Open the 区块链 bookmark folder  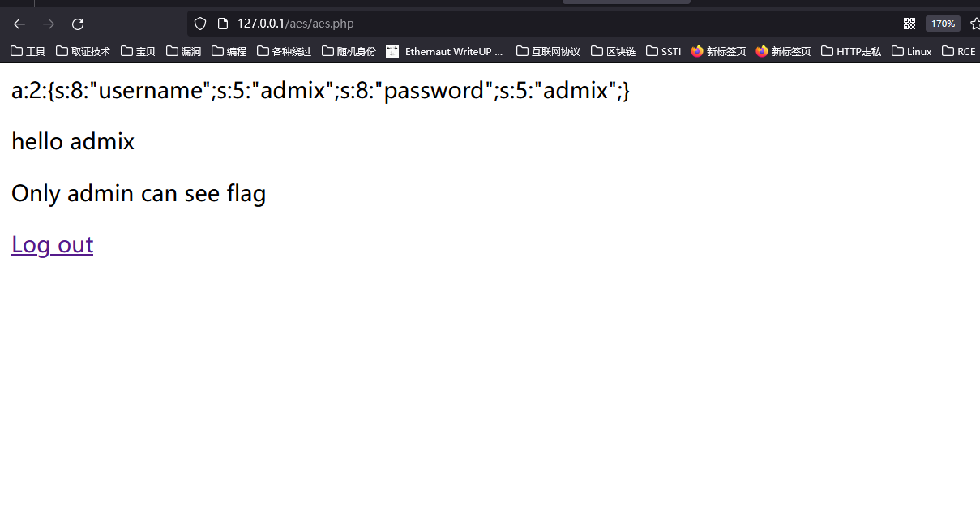[614, 51]
